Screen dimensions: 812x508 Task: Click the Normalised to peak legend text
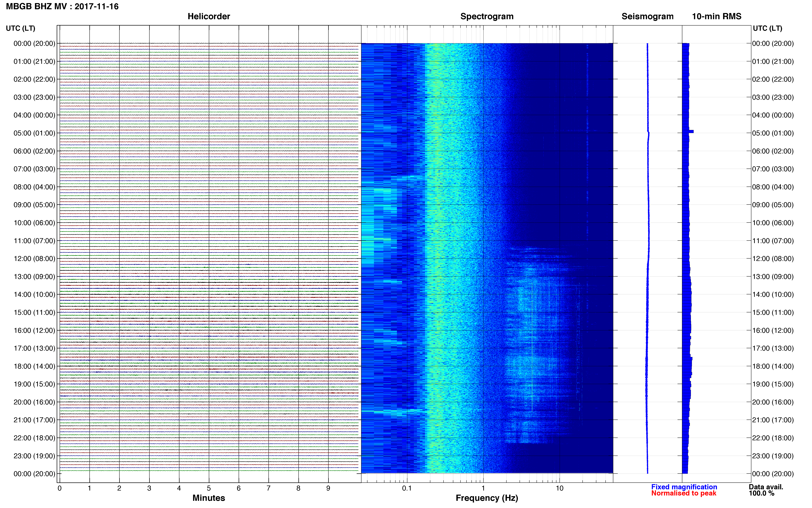click(684, 493)
